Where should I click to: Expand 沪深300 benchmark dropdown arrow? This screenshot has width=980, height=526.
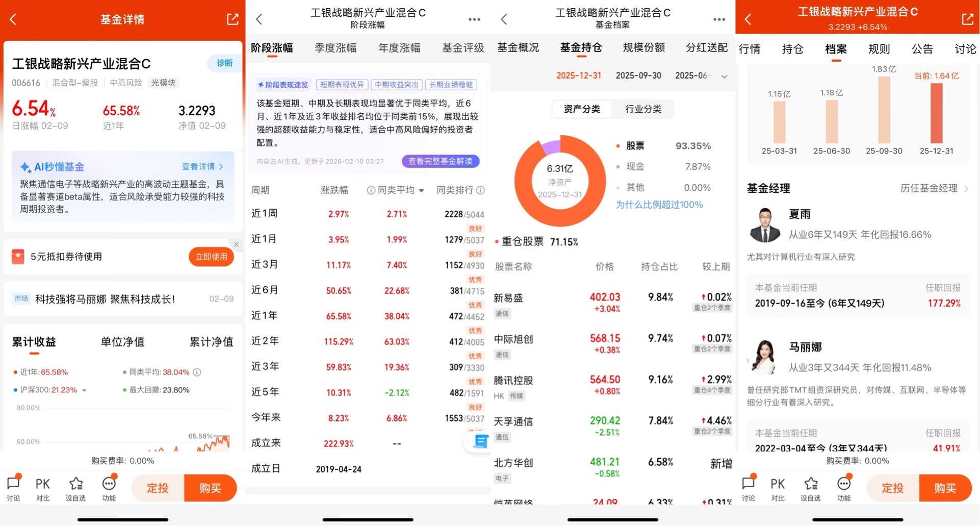click(84, 390)
